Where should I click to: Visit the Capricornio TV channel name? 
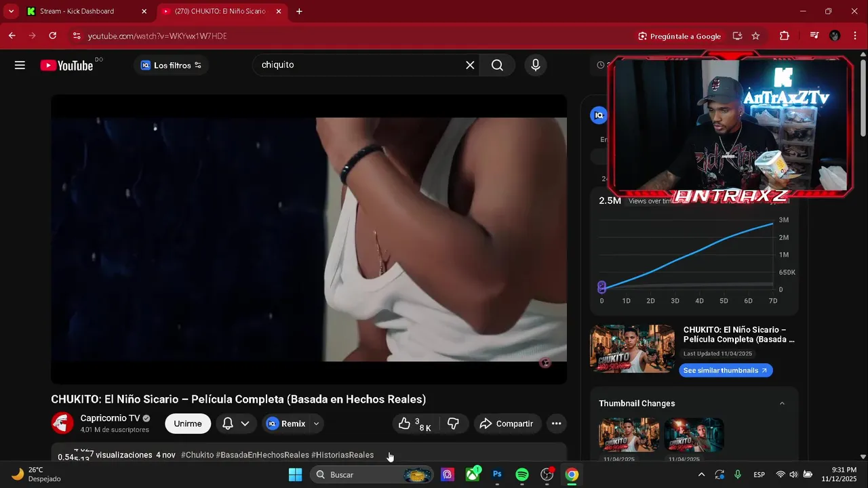[110, 418]
